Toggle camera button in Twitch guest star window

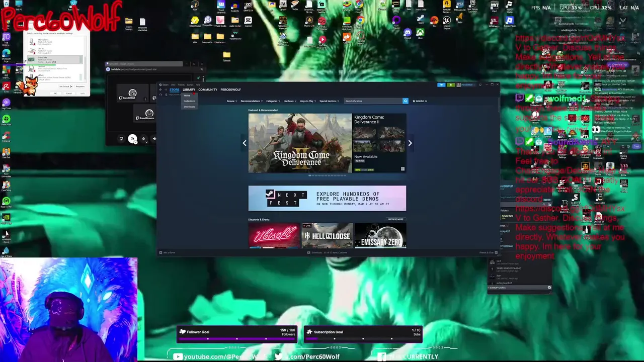[x=132, y=138]
